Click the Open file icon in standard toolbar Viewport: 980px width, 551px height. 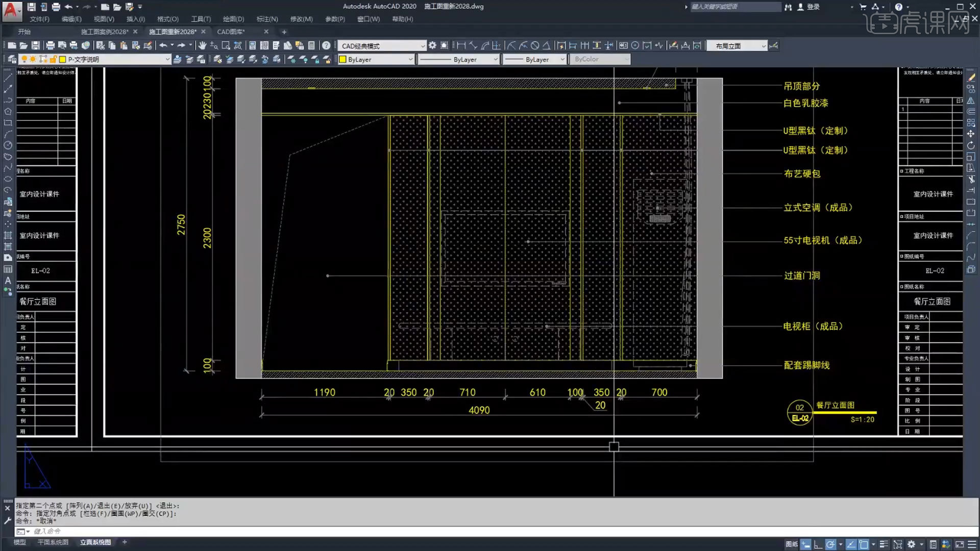(x=23, y=46)
